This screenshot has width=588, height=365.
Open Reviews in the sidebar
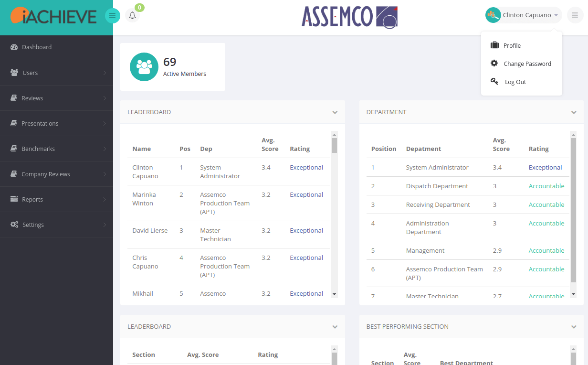(x=56, y=98)
